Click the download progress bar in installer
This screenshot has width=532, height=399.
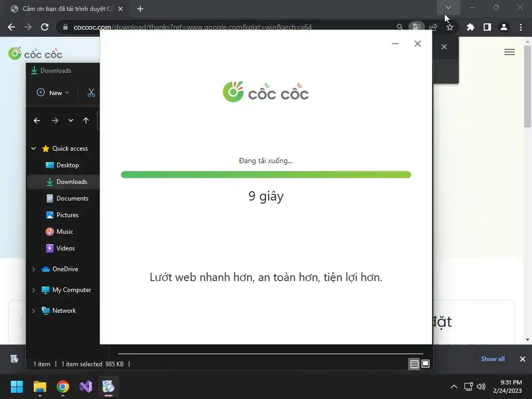pyautogui.click(x=266, y=175)
